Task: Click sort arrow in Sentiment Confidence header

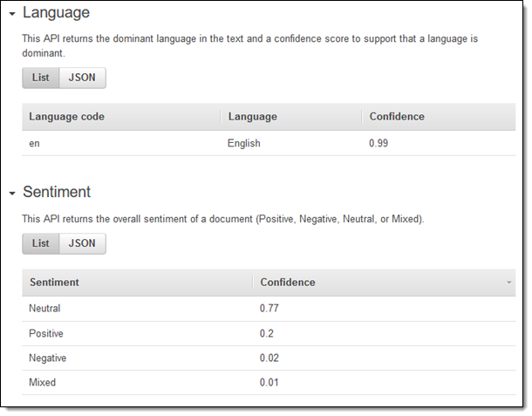Action: click(x=508, y=283)
